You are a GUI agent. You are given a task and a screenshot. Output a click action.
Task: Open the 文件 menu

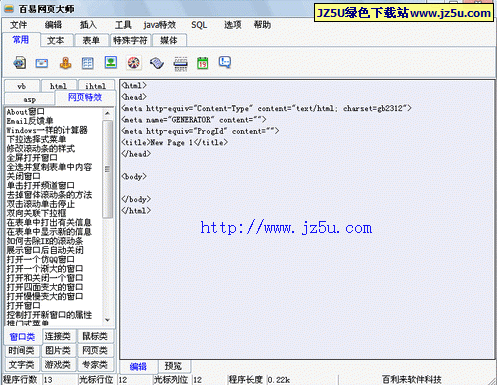click(18, 25)
